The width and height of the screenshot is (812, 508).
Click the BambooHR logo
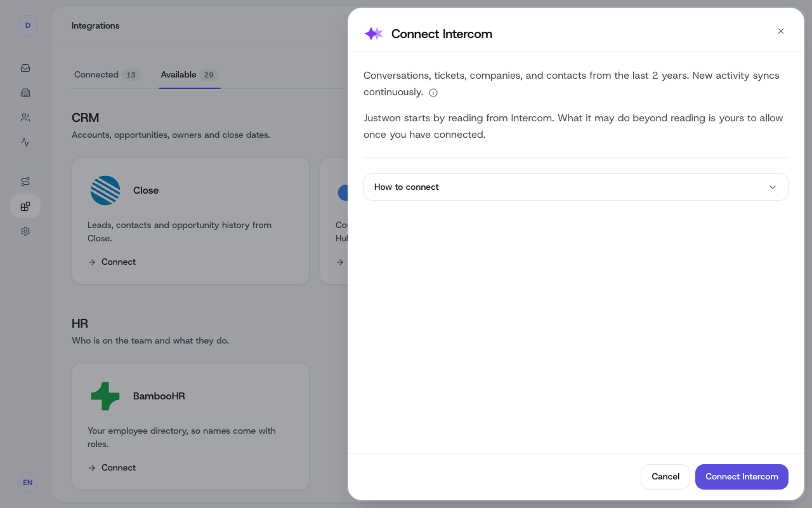tap(105, 396)
